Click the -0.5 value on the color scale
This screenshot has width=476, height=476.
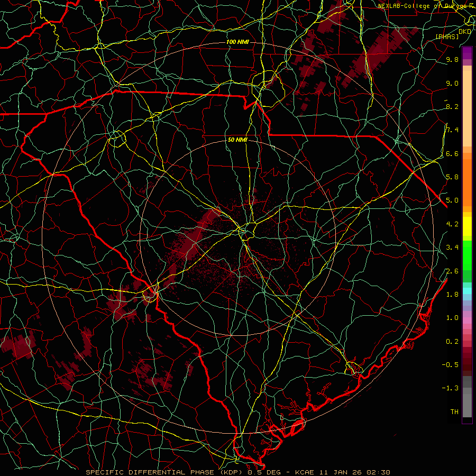(x=450, y=364)
